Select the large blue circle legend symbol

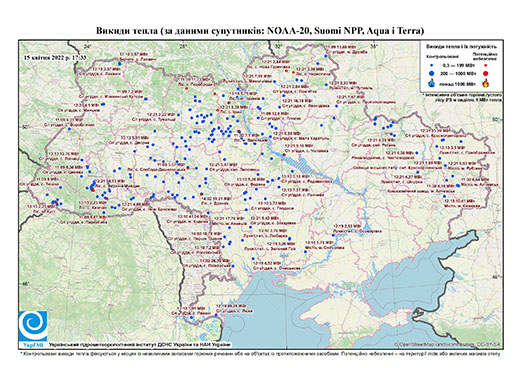pos(432,73)
